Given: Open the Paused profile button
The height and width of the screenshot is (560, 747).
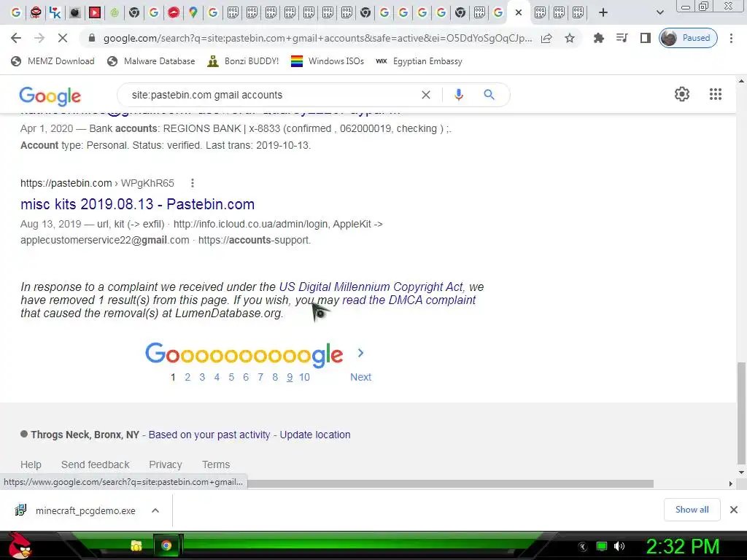Looking at the screenshot, I should [x=688, y=38].
